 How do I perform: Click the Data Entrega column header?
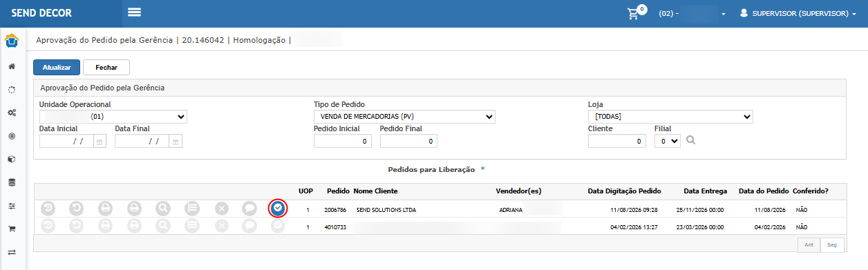click(x=704, y=191)
